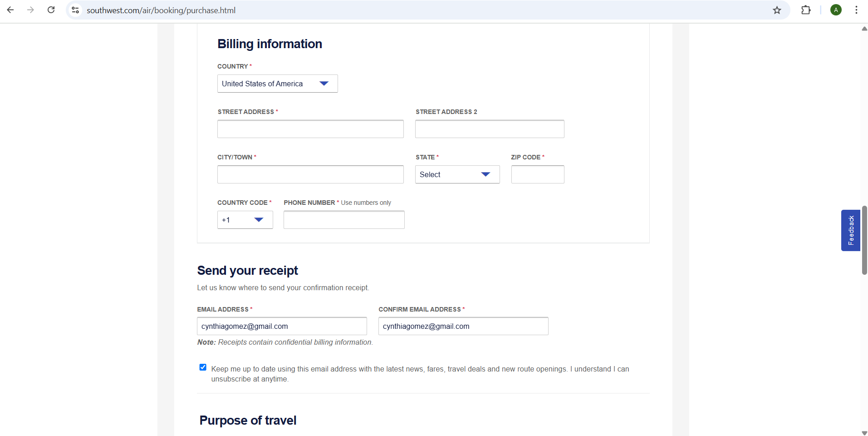Image resolution: width=868 pixels, height=436 pixels.
Task: Click the City/Town input field
Action: coord(310,174)
